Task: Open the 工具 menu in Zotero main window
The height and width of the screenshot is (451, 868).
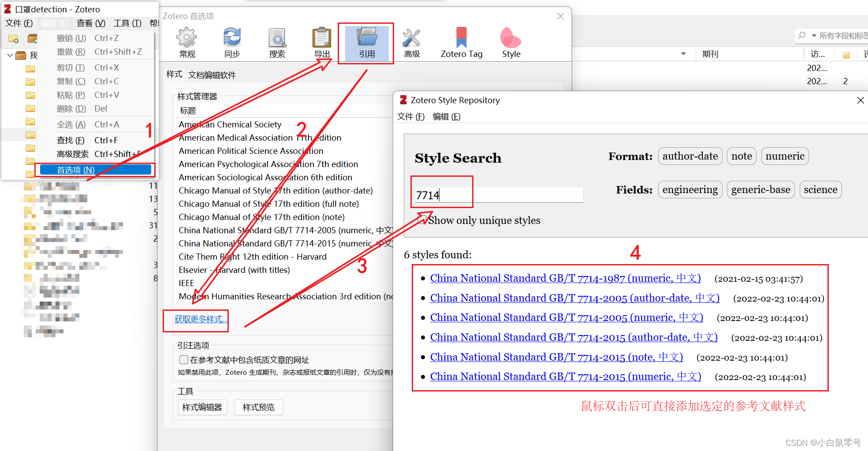Action: point(127,23)
